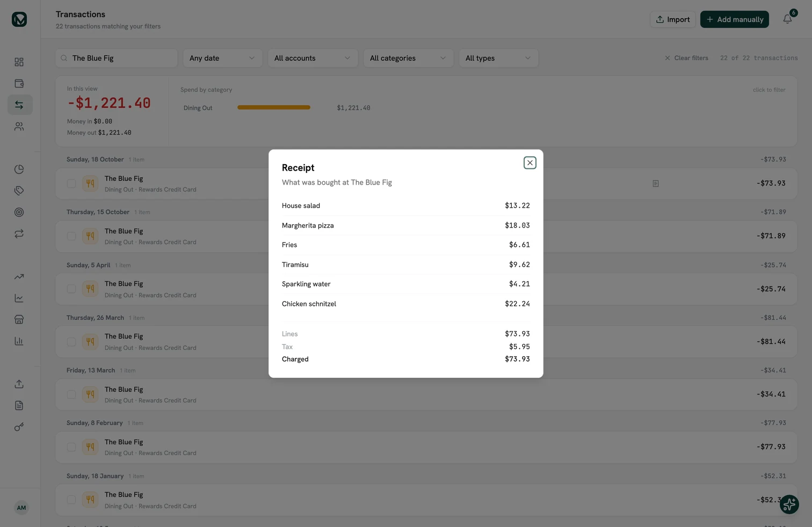
Task: Open the bar chart reports icon
Action: pyautogui.click(x=19, y=341)
